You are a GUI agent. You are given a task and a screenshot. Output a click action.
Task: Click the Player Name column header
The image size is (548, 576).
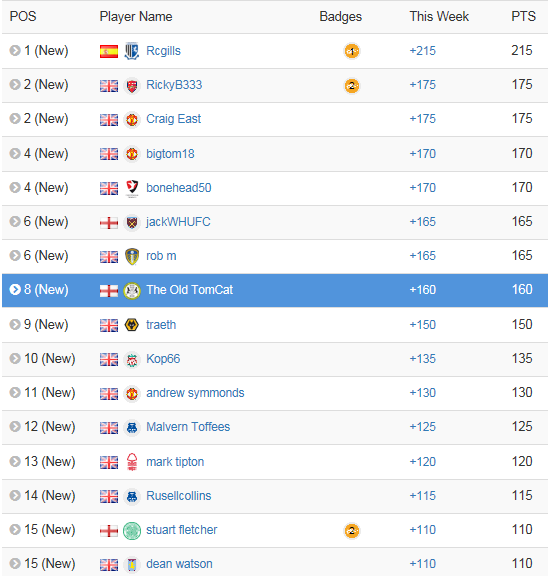136,17
